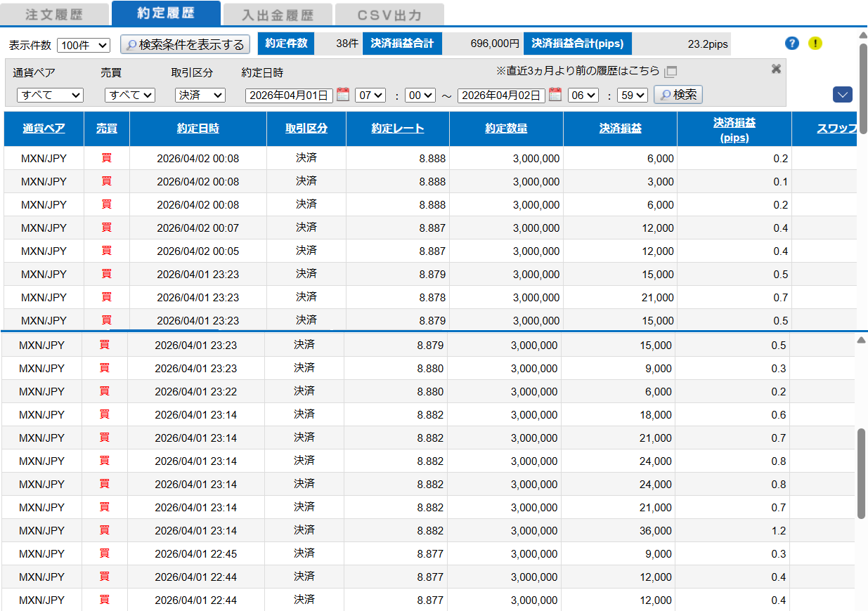
Task: Open the end date calendar picker
Action: tap(555, 95)
